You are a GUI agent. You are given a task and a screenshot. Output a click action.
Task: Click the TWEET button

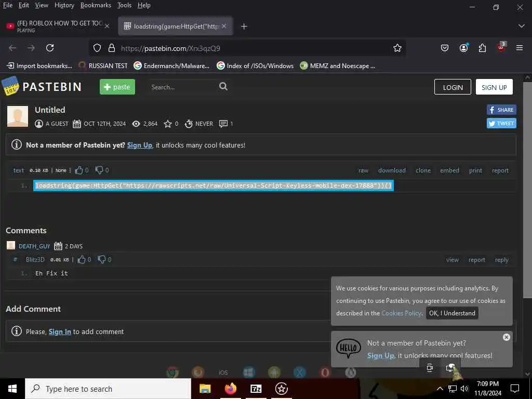click(x=501, y=123)
